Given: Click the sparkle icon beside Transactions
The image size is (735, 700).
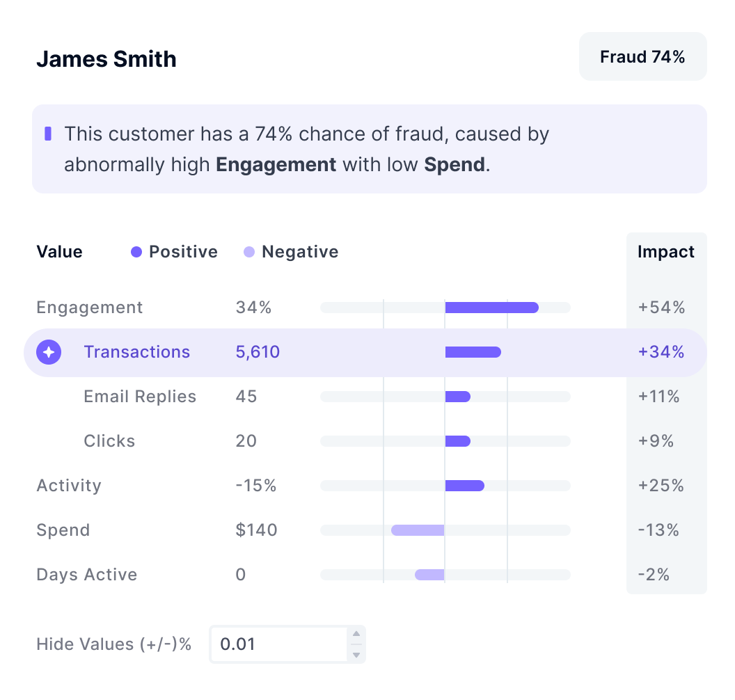Looking at the screenshot, I should 49,352.
